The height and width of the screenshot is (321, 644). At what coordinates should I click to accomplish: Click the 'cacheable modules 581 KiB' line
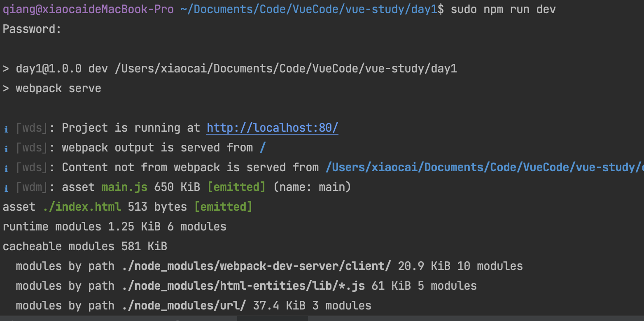coord(85,247)
